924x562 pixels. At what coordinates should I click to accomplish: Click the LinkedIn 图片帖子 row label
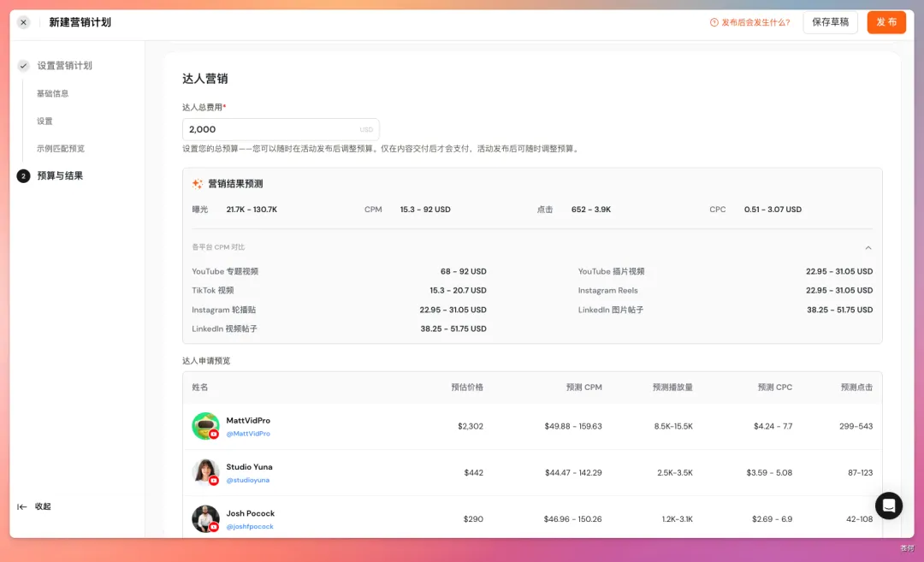[611, 310]
